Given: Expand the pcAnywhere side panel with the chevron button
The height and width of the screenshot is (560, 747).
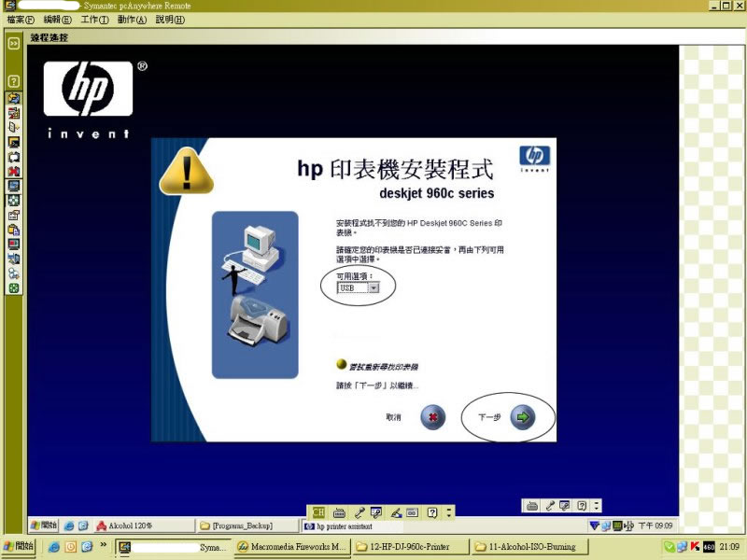Looking at the screenshot, I should coord(14,44).
